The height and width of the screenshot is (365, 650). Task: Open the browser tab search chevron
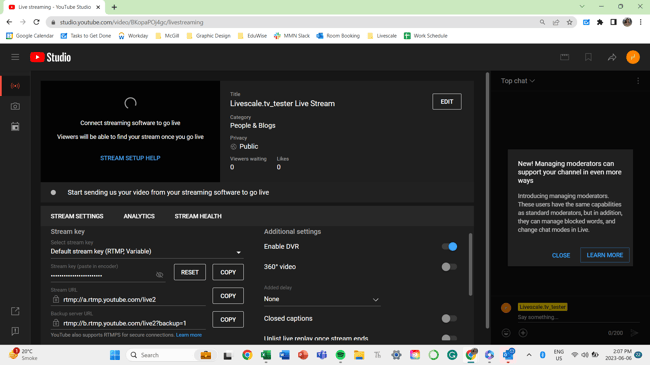[582, 7]
